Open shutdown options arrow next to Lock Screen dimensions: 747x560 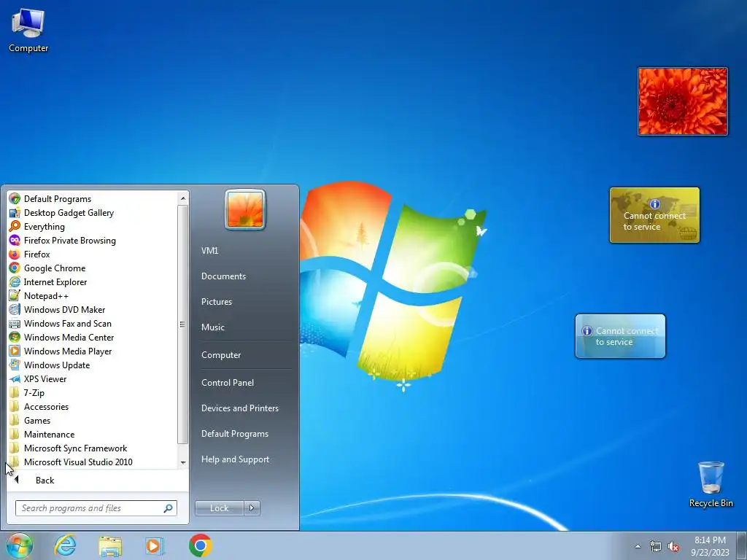pyautogui.click(x=252, y=508)
